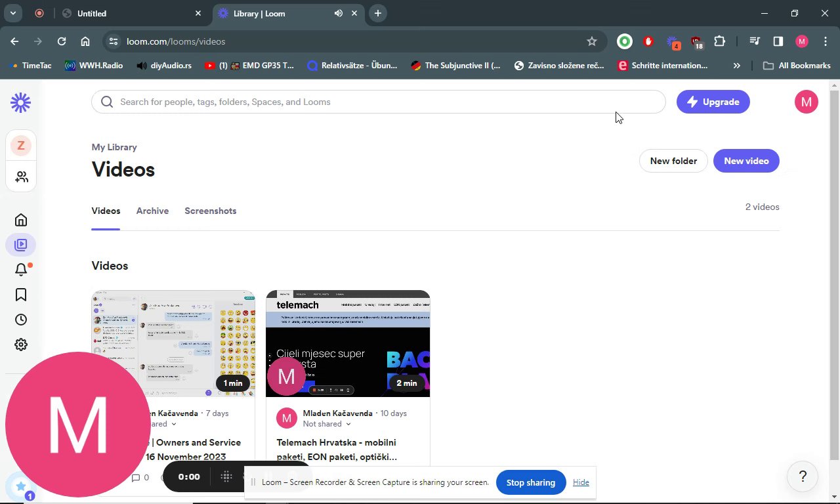The width and height of the screenshot is (840, 504).
Task: Start a New video
Action: click(x=746, y=161)
